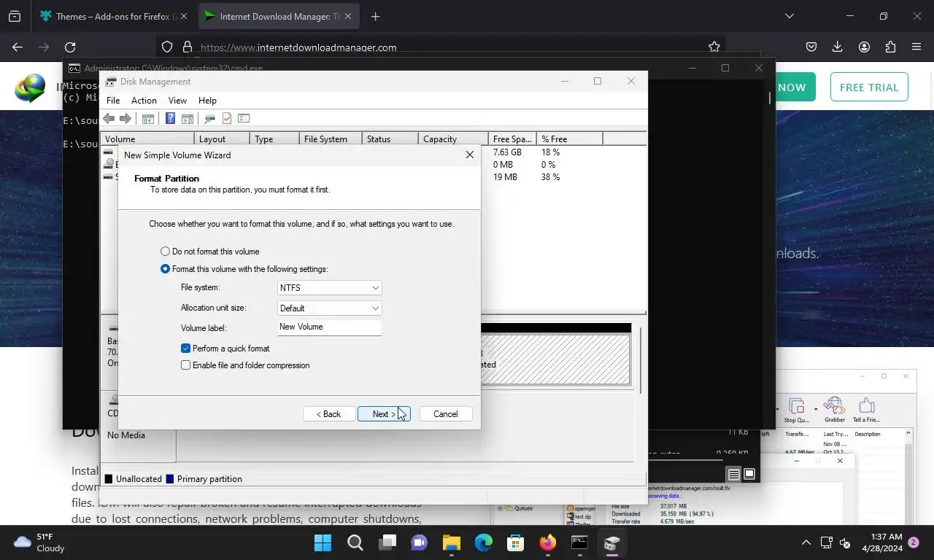Open Firefox View at tab bar start
934x560 pixels.
(15, 16)
